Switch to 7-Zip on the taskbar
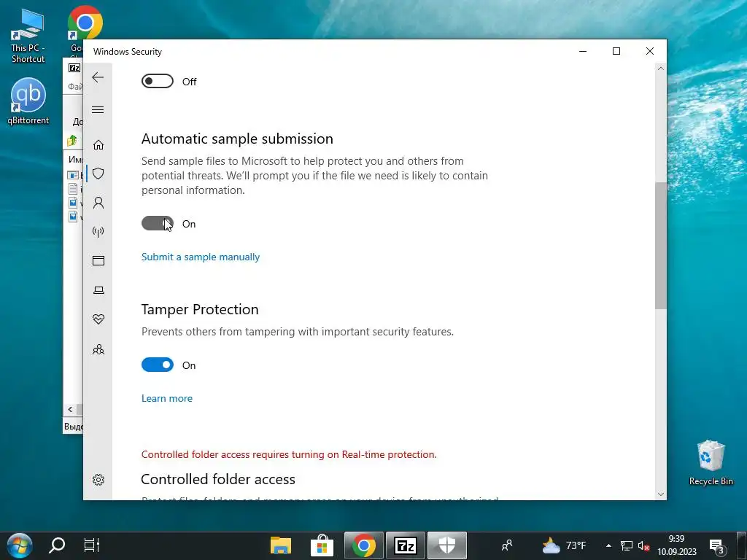 (406, 545)
